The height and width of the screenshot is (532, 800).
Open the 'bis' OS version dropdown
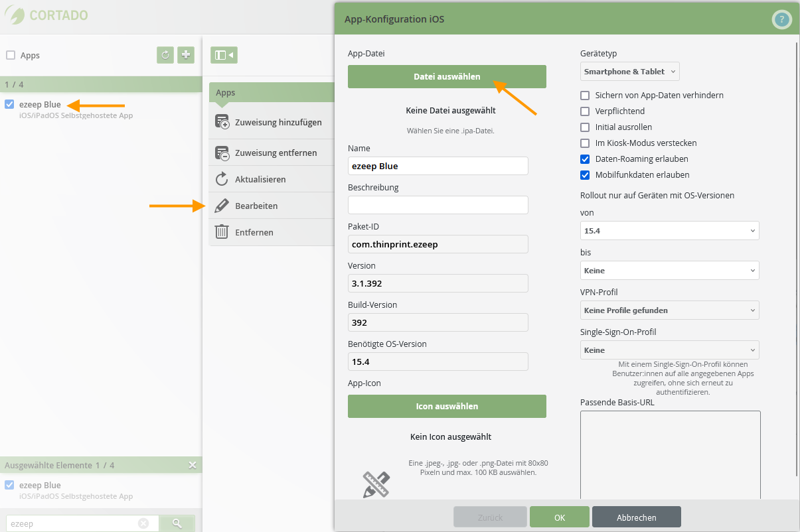670,271
